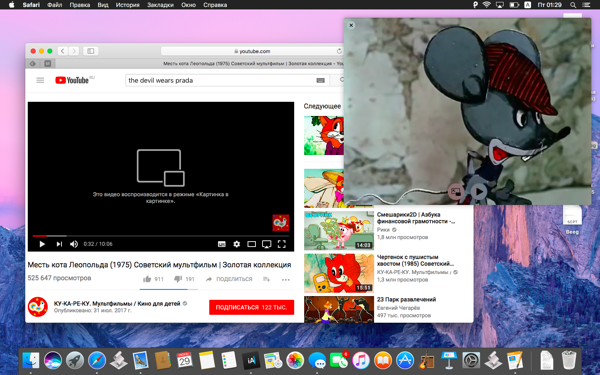Open System Preferences from the Dock

(x=471, y=360)
